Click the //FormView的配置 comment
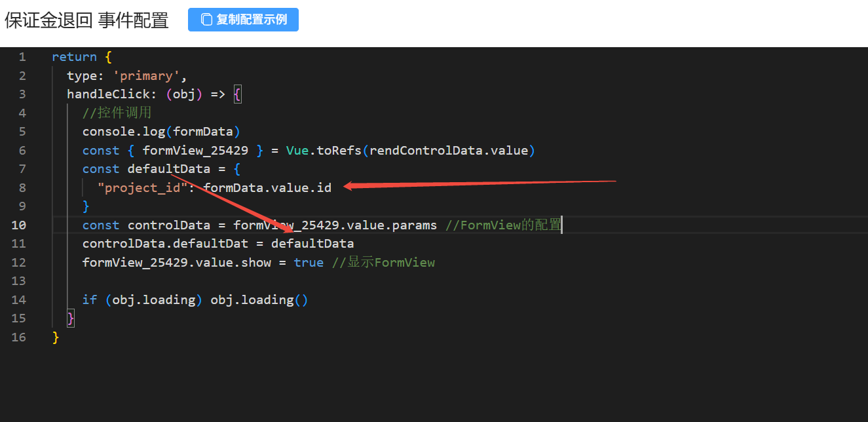 502,225
